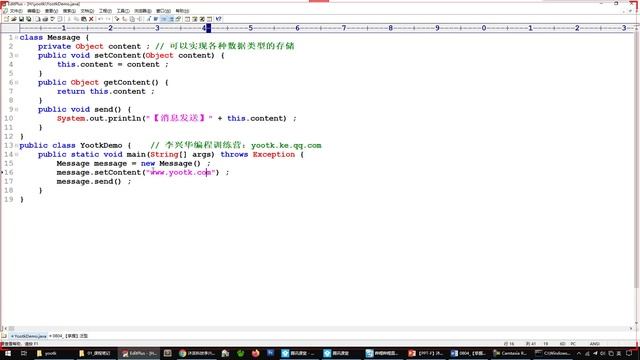Image resolution: width=640 pixels, height=360 pixels.
Task: Click the Paste toolbar icon
Action: [x=83, y=19]
